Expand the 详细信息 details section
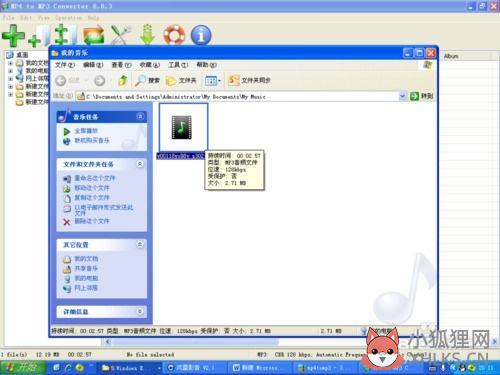Viewport: 500px width, 375px height. [140, 311]
